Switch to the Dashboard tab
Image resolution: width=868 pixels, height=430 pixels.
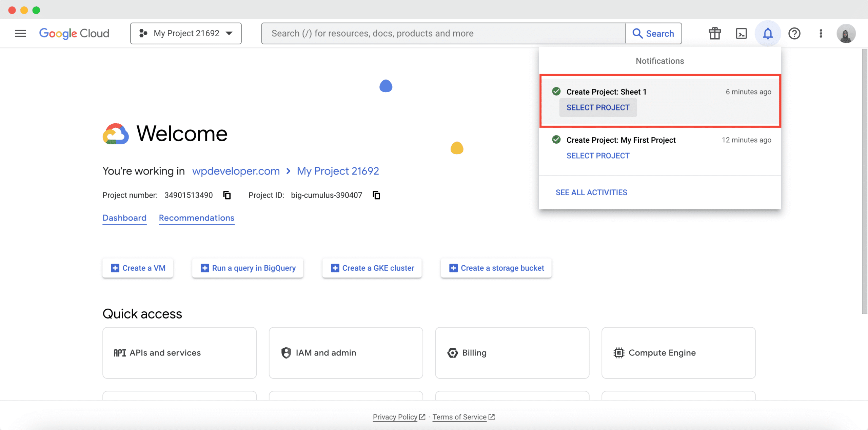click(124, 218)
